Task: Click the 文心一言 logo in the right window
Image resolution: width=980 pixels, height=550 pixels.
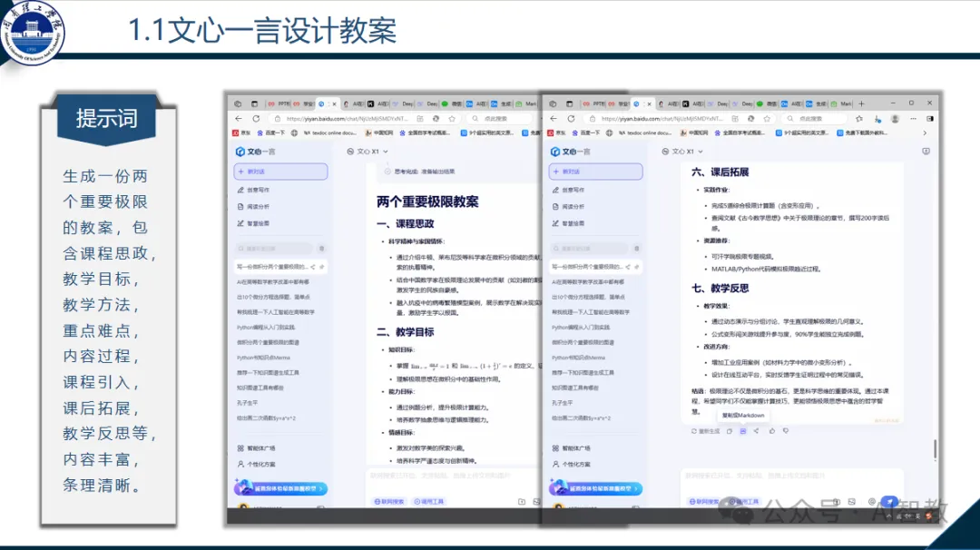Action: [x=569, y=152]
